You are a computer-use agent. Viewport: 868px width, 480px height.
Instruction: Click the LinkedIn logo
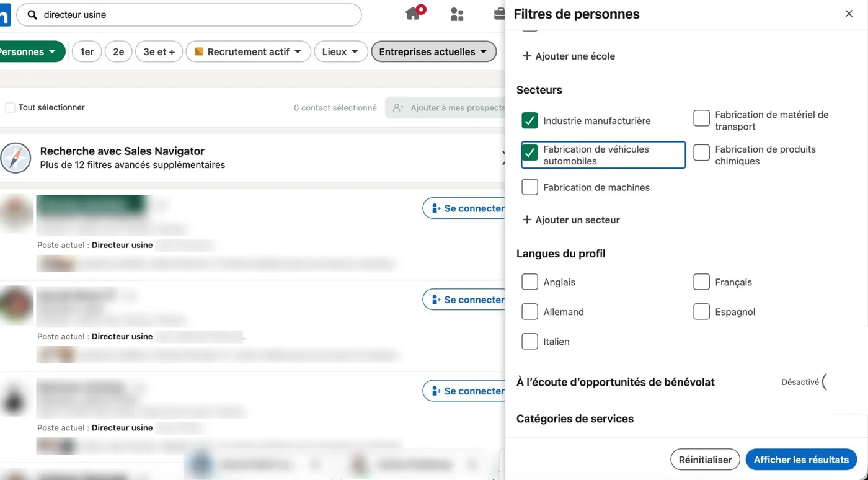pyautogui.click(x=5, y=14)
